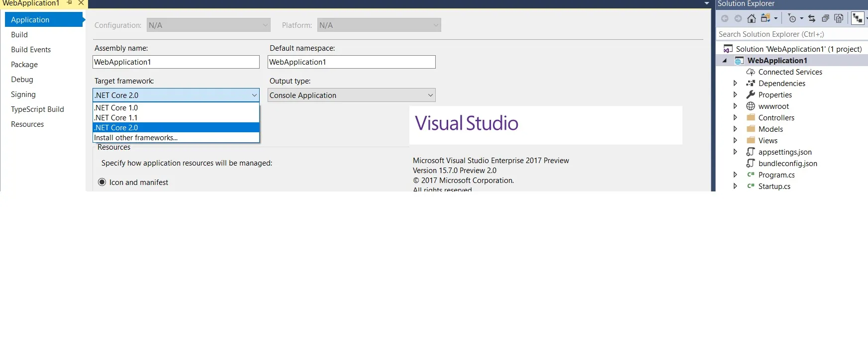Switch views using Solutions and Folders icon
Image resolution: width=868 pixels, height=360 pixels.
pos(766,18)
